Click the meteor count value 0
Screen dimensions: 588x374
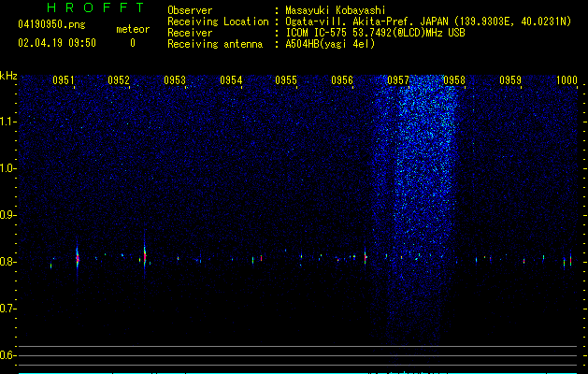(x=133, y=43)
